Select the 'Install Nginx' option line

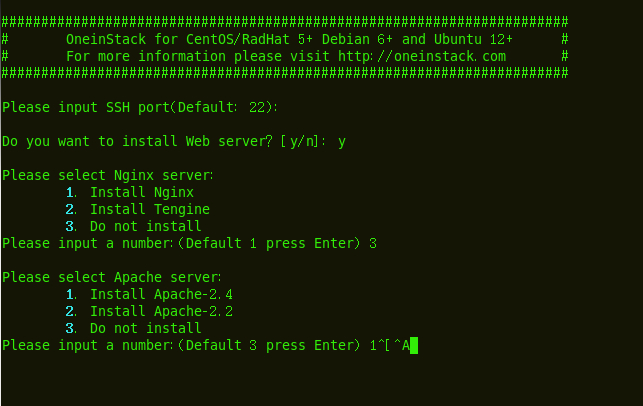(x=141, y=192)
